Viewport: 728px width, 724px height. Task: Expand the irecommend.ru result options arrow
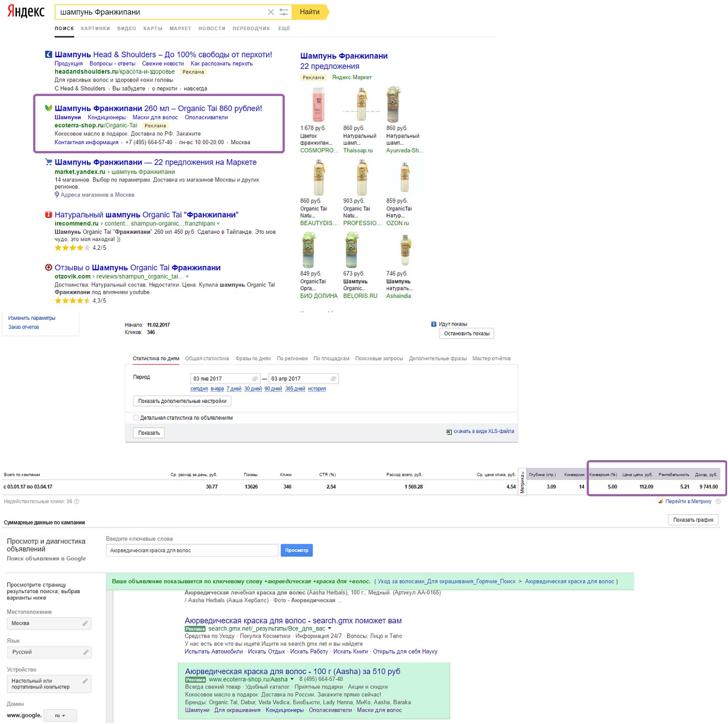click(x=218, y=224)
